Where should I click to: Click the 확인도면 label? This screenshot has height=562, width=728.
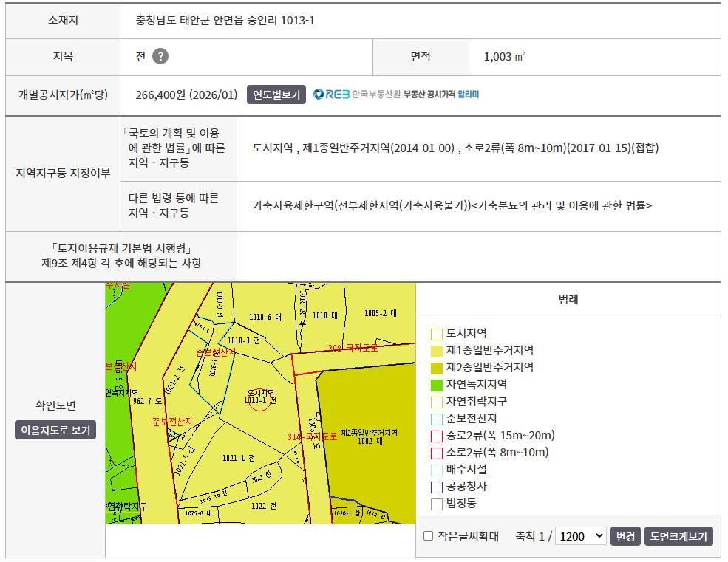coord(55,405)
